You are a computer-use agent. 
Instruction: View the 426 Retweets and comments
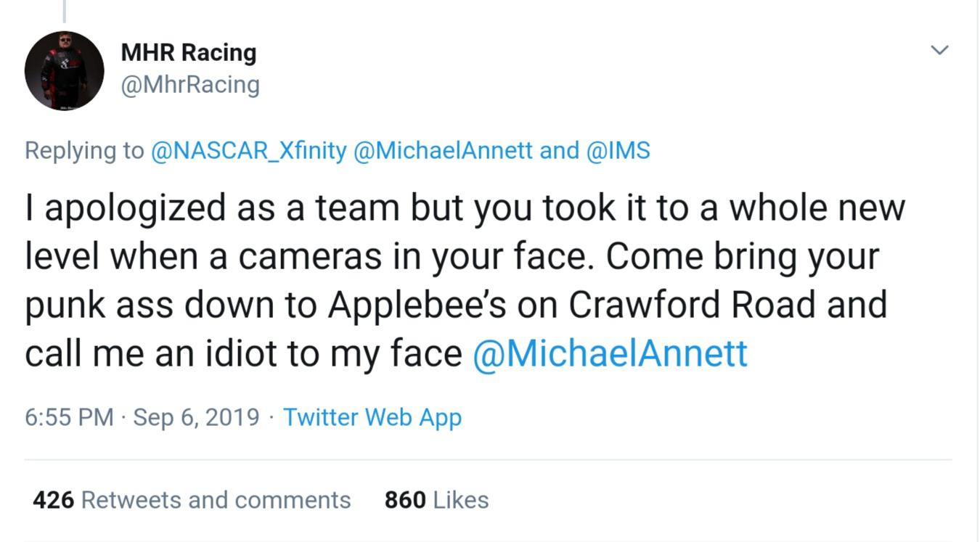tap(192, 500)
